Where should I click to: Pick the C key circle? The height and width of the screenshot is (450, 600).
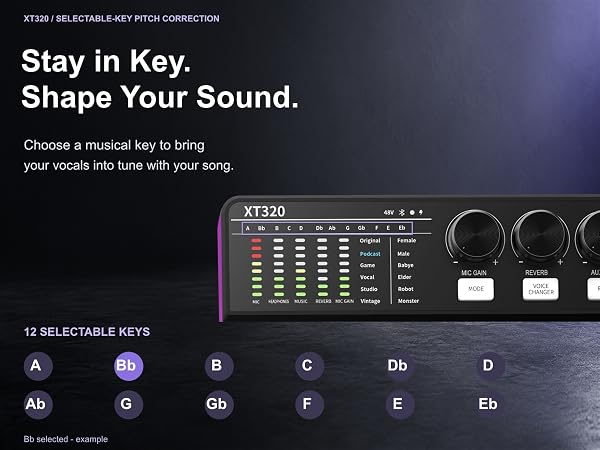(310, 366)
